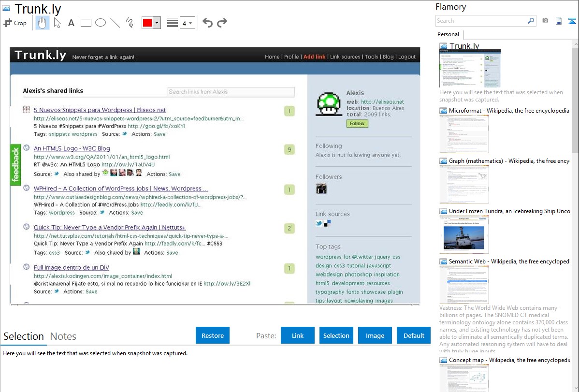Open the line width dropdown showing 4
This screenshot has height=392, width=579.
187,23
